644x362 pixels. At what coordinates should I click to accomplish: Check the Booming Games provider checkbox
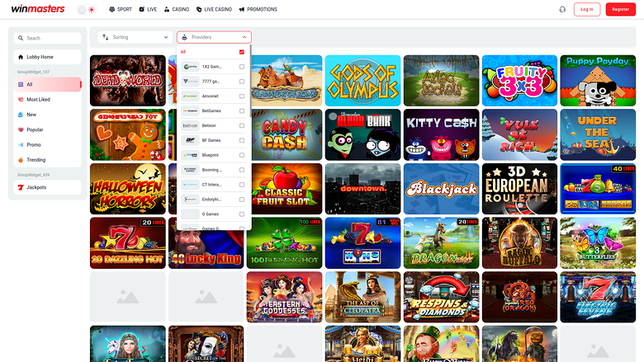click(241, 170)
